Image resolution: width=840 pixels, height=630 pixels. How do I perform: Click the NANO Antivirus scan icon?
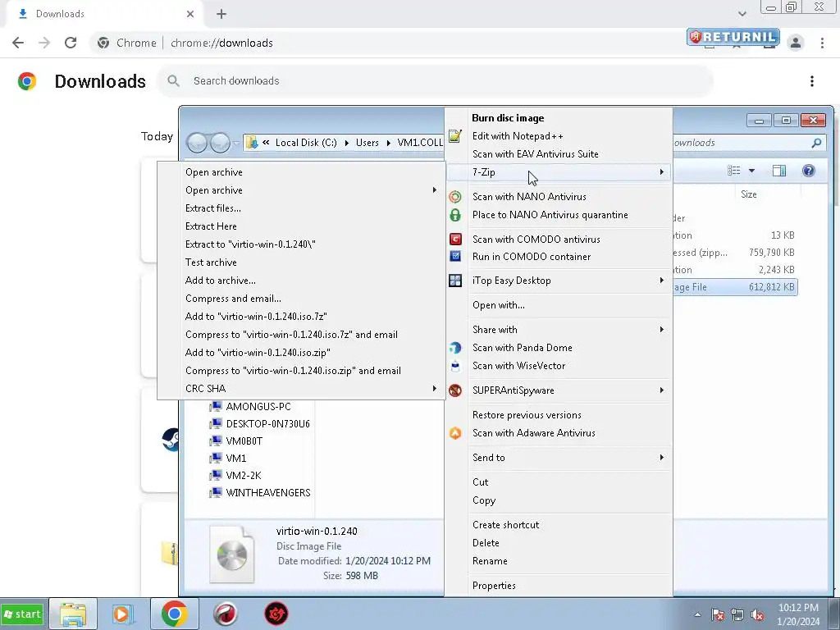pyautogui.click(x=454, y=197)
